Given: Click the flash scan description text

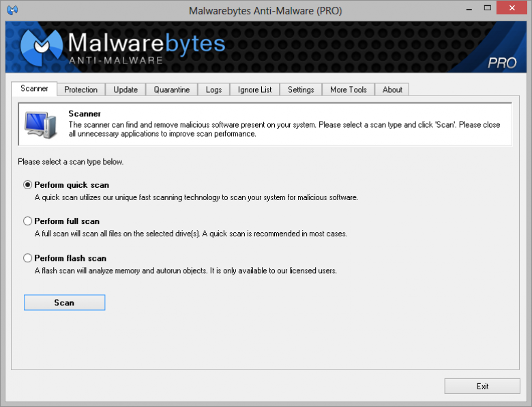Looking at the screenshot, I should [186, 271].
